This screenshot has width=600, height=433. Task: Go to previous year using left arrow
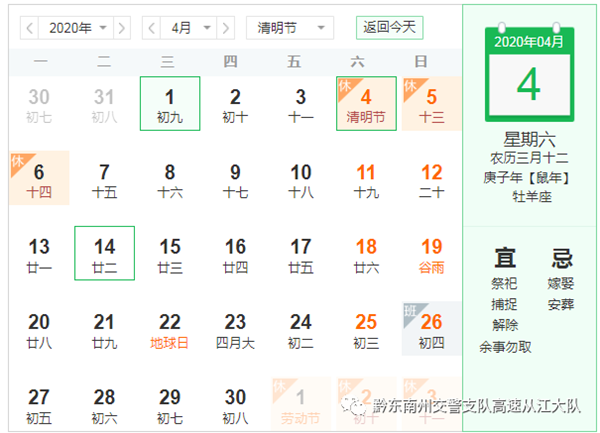point(30,28)
